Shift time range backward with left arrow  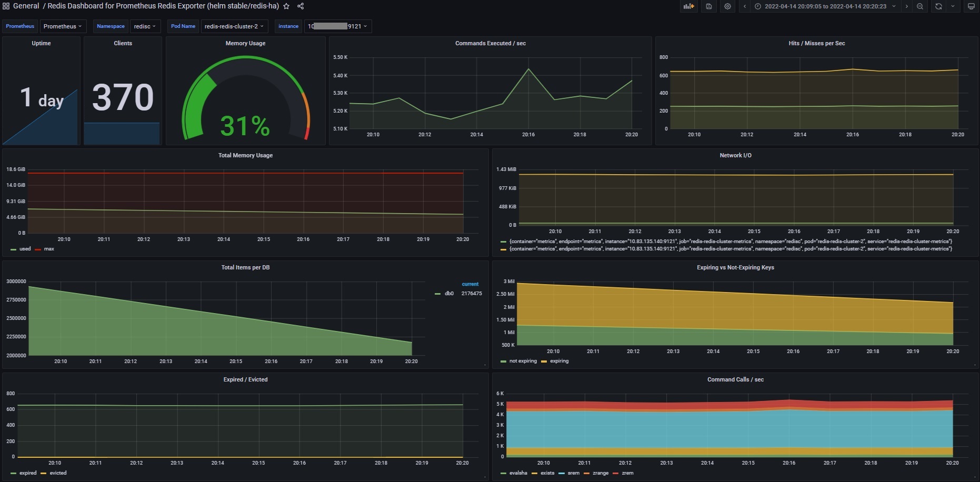click(745, 6)
